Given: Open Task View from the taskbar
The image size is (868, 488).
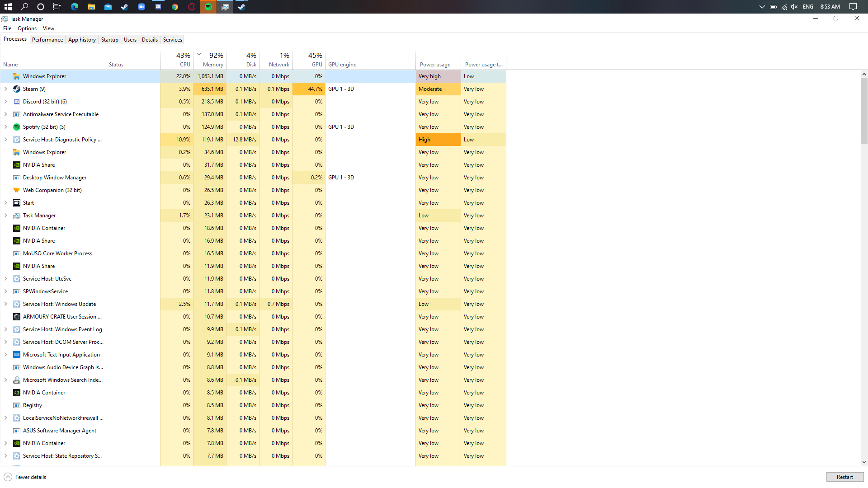Looking at the screenshot, I should 57,7.
